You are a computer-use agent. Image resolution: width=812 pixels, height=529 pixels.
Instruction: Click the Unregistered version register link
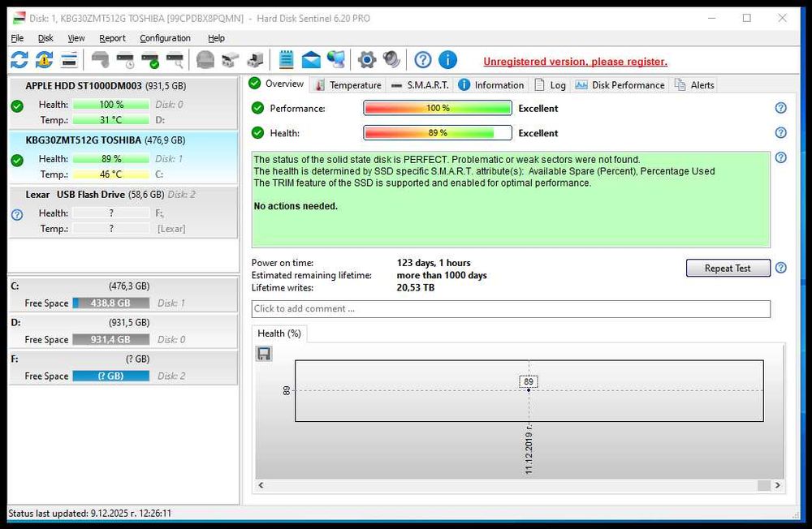tap(575, 62)
